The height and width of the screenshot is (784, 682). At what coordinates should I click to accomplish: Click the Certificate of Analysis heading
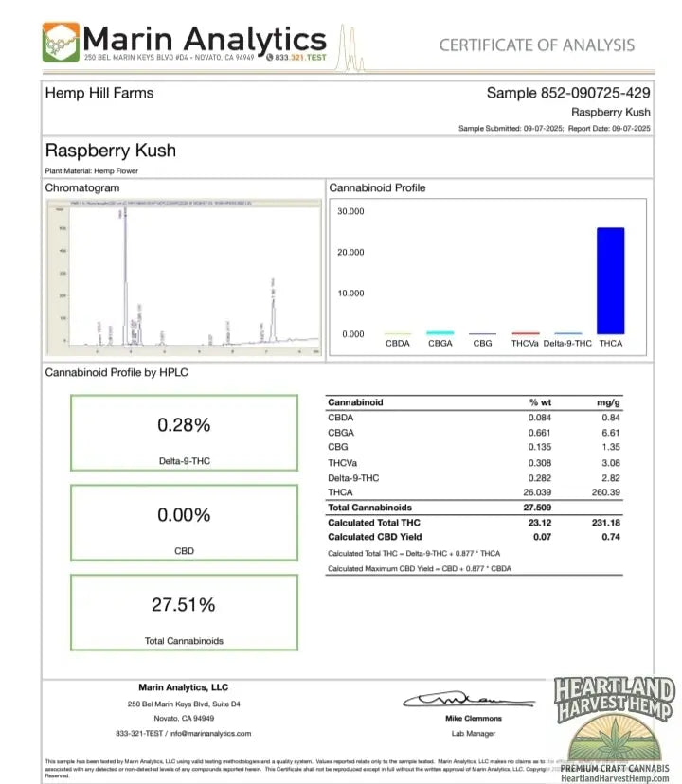(537, 45)
